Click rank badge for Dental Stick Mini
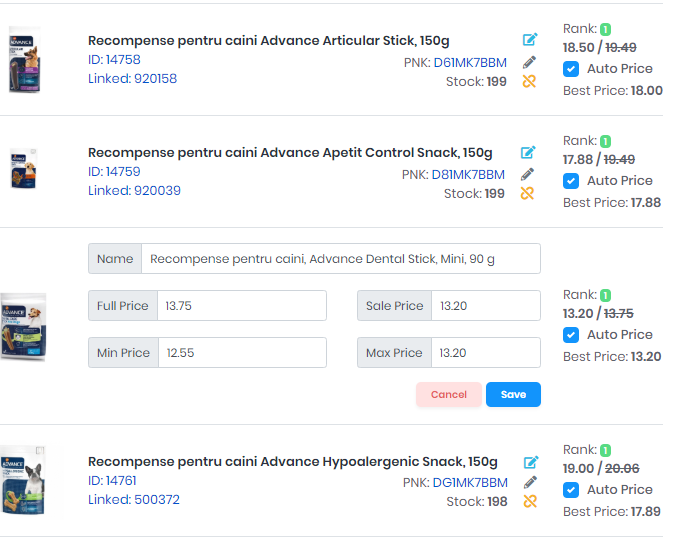This screenshot has height=550, width=700. (605, 296)
